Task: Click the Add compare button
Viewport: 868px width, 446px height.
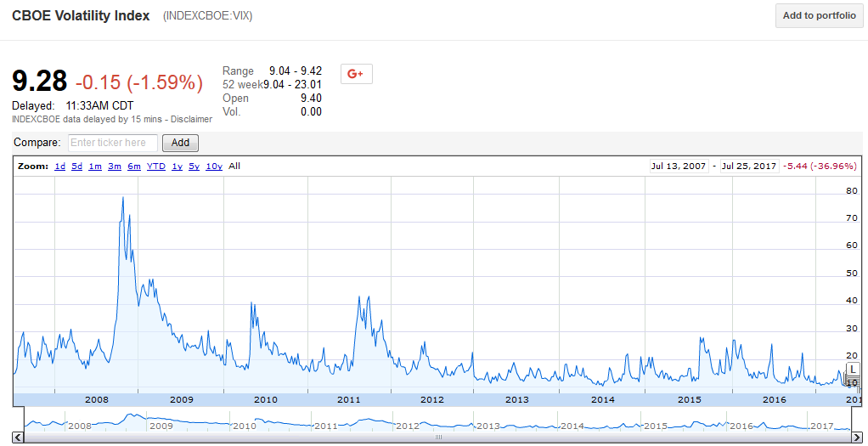Action: pyautogui.click(x=180, y=143)
